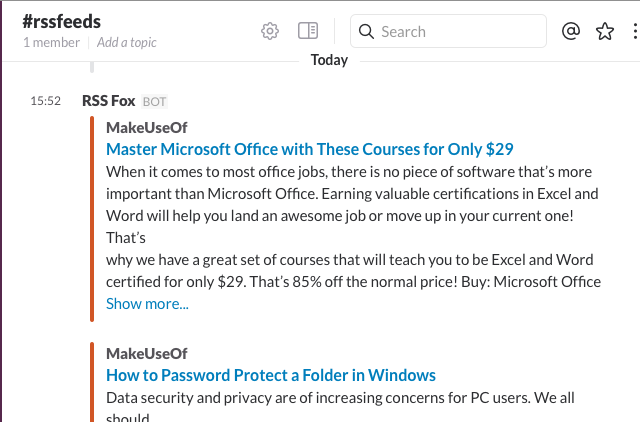Open the Today date divider menu

pyautogui.click(x=329, y=60)
